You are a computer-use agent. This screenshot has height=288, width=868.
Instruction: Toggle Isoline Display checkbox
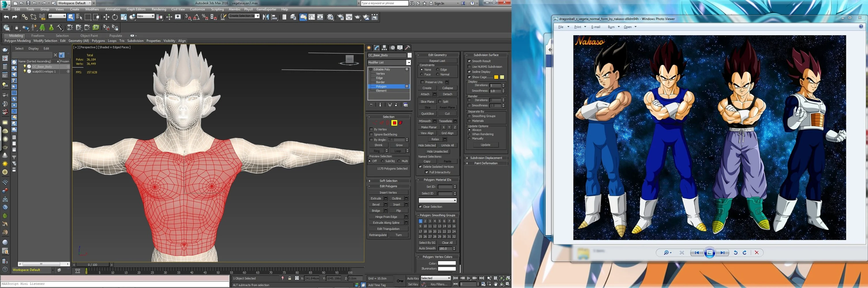(469, 71)
